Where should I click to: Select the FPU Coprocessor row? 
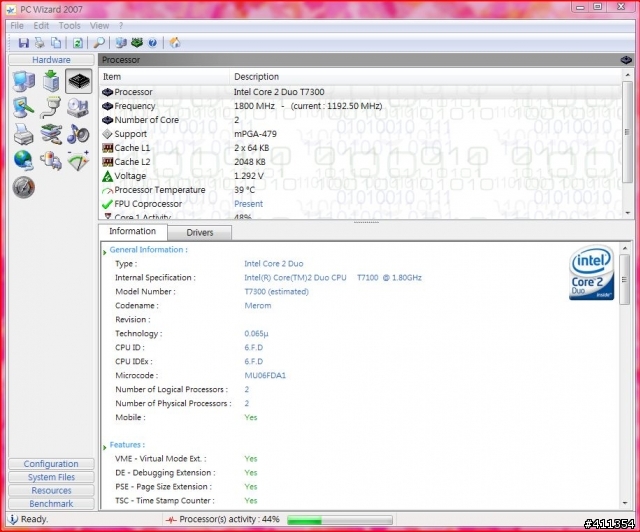coord(361,204)
